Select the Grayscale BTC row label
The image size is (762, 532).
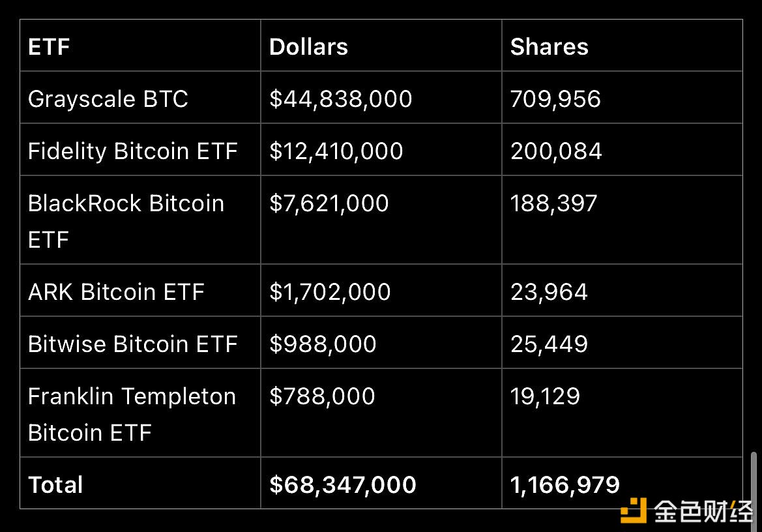pos(108,99)
